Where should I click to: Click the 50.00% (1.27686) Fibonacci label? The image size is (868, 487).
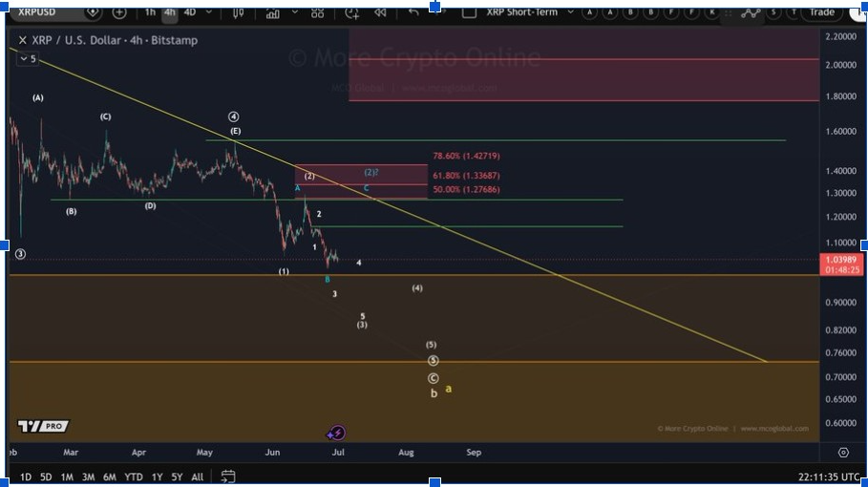coord(466,189)
